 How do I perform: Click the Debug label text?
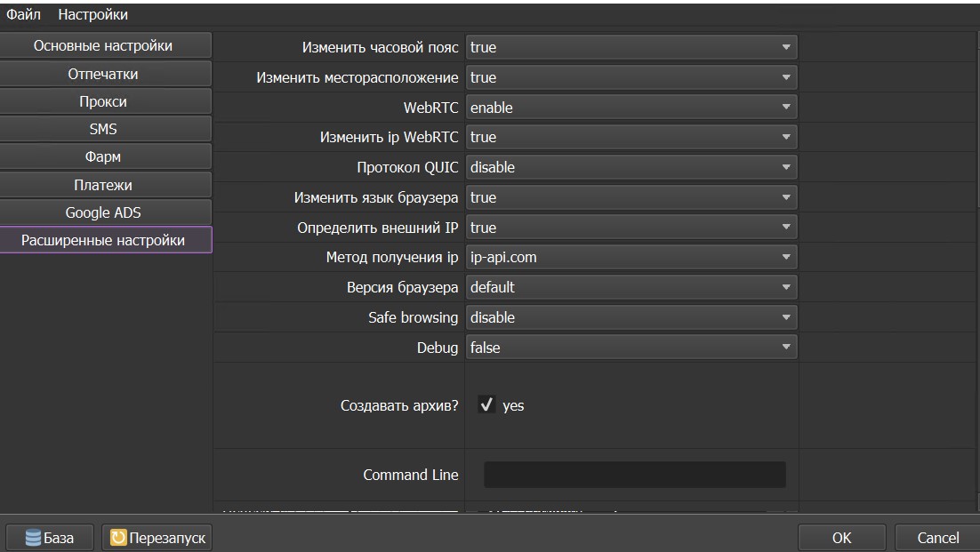tap(437, 348)
